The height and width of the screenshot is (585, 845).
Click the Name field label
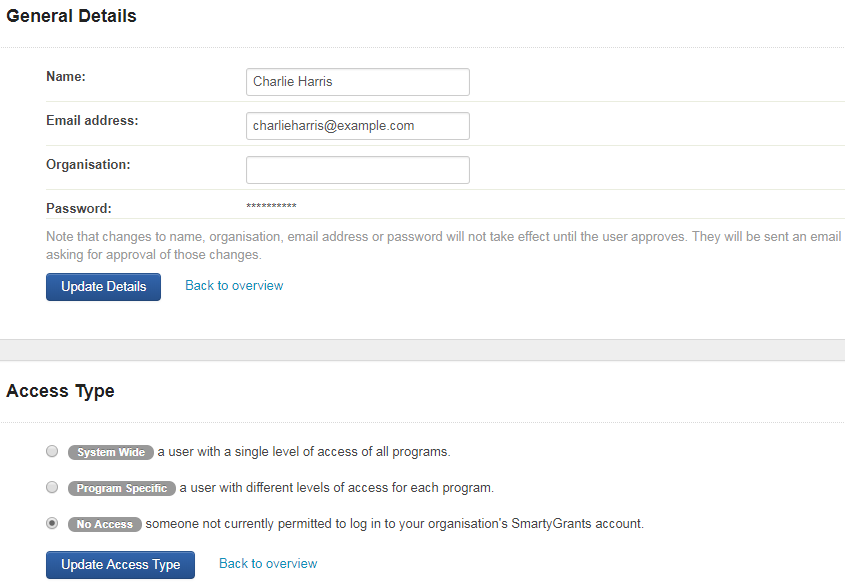[66, 76]
